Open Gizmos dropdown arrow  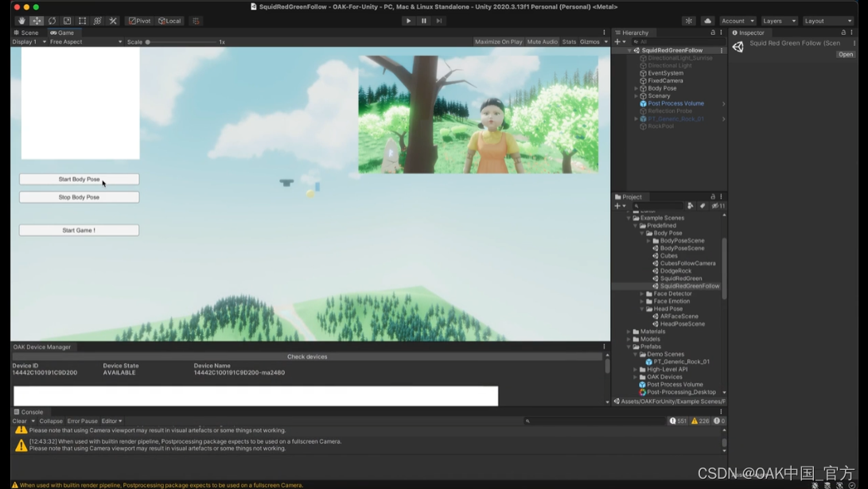pyautogui.click(x=605, y=42)
